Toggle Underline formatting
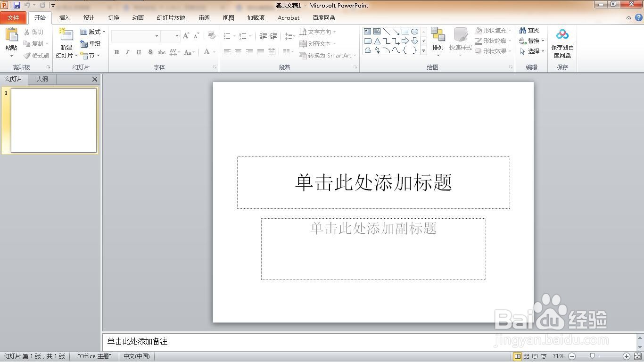 pyautogui.click(x=139, y=52)
